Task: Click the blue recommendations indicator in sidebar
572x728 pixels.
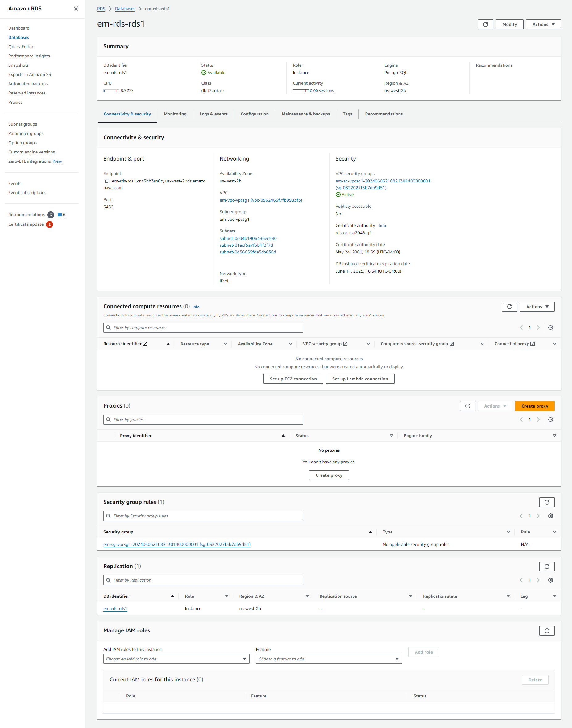Action: coord(62,215)
